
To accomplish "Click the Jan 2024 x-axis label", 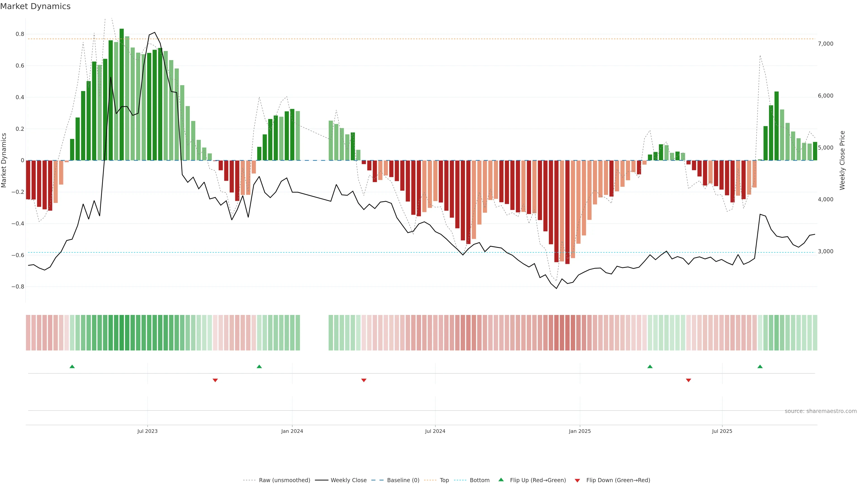I will (x=292, y=431).
